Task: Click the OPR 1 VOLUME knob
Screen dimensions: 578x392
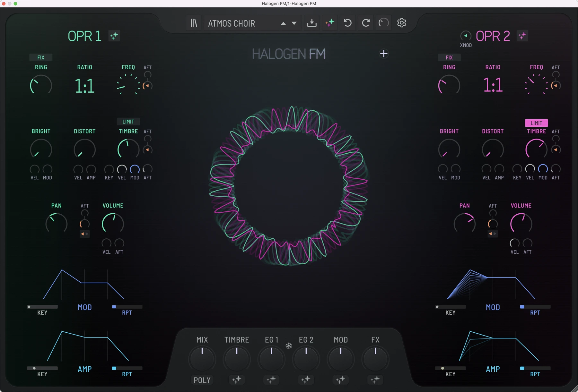Action: point(113,223)
